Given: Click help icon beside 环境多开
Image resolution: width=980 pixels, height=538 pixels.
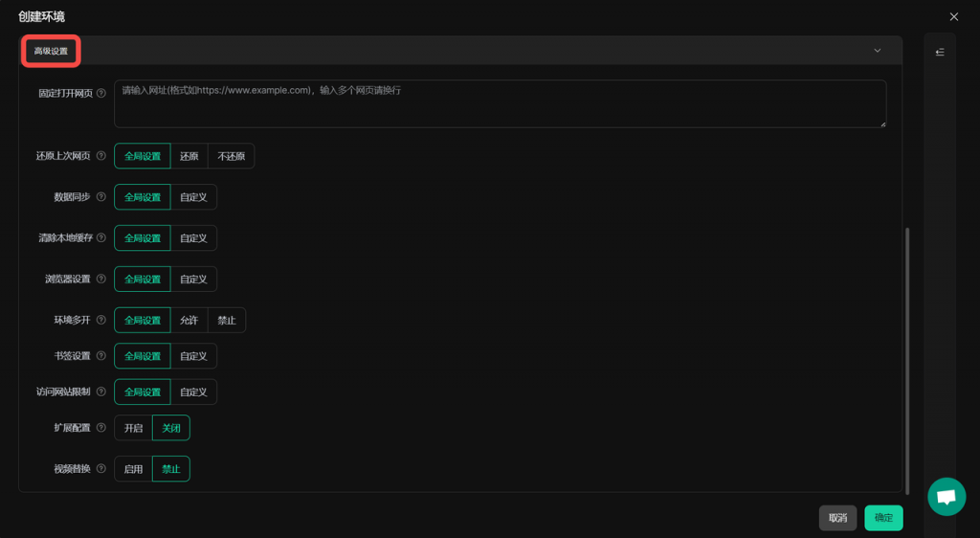Looking at the screenshot, I should pos(101,320).
